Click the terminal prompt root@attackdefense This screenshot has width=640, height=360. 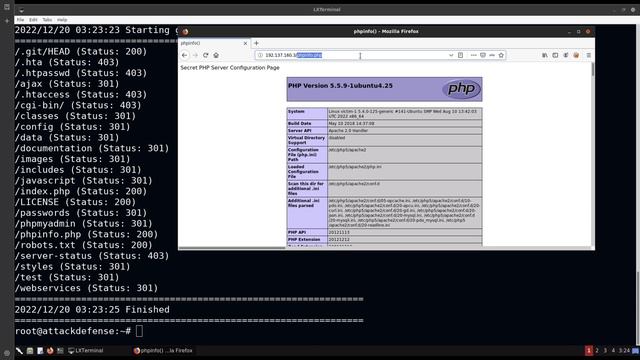click(73, 331)
